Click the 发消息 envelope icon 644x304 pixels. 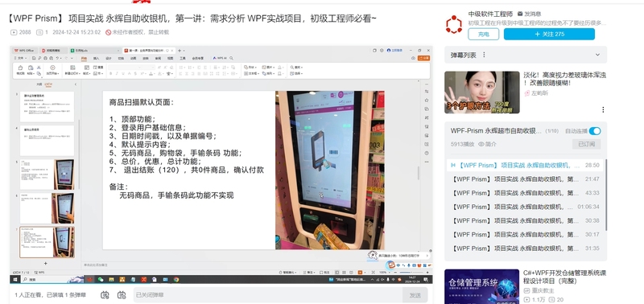point(520,14)
